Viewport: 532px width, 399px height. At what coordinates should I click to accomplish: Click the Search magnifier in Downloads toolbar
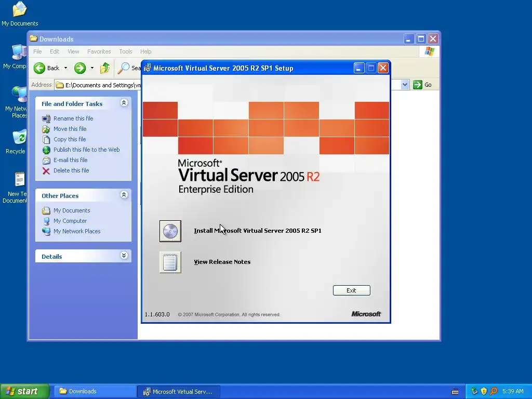[124, 68]
